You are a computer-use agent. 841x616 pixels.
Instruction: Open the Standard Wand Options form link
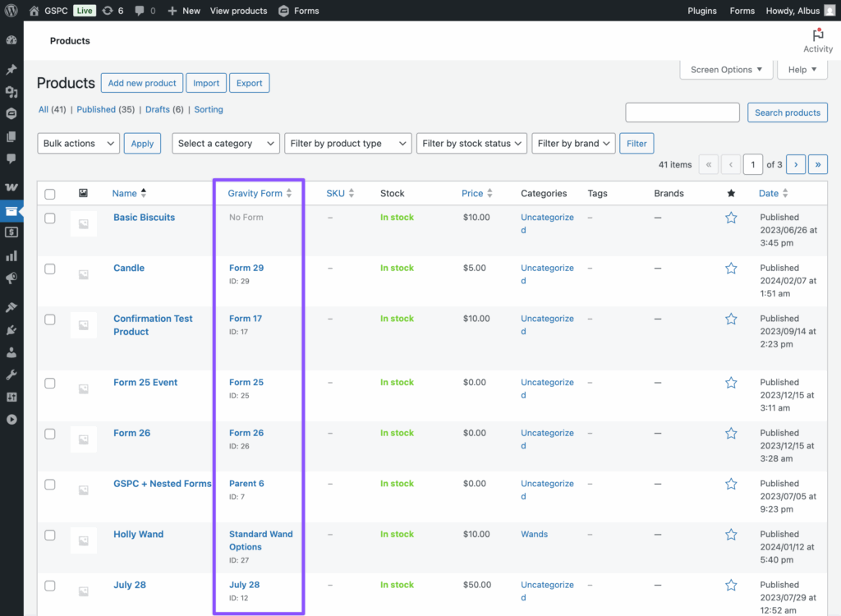pos(260,540)
